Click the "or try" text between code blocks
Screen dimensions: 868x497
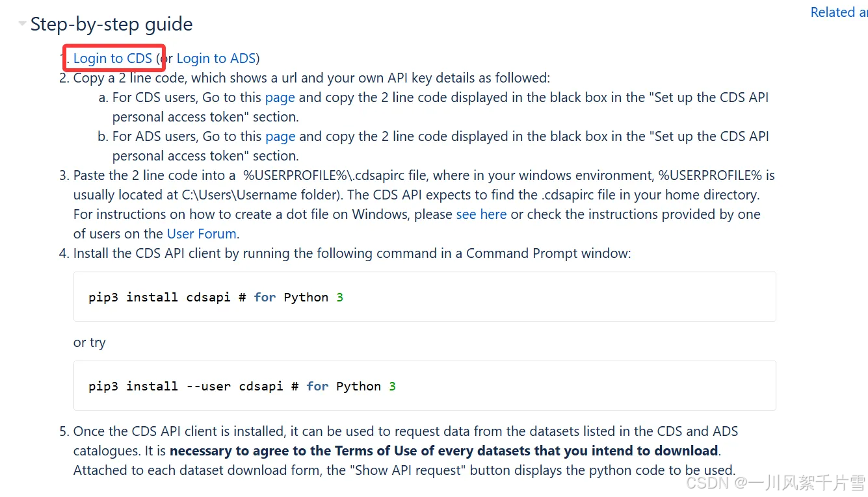(x=89, y=342)
